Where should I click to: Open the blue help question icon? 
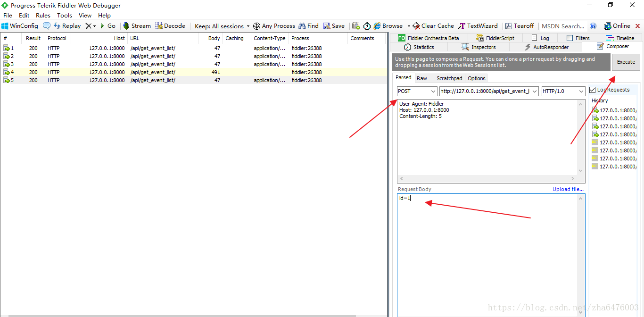point(593,26)
